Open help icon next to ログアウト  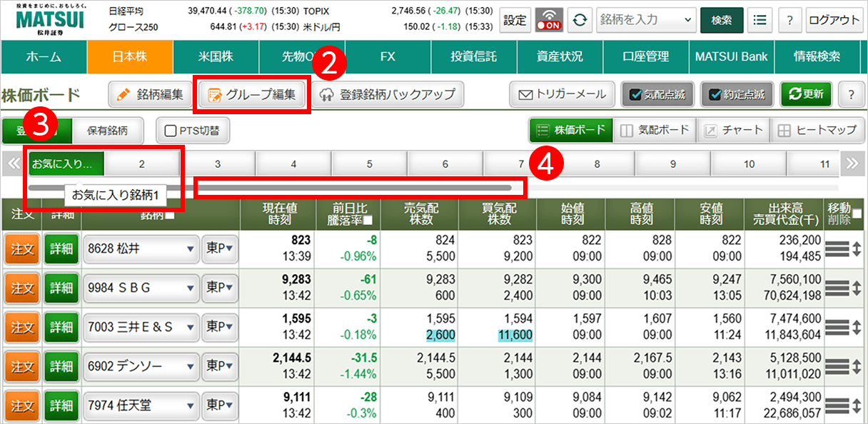click(x=789, y=20)
